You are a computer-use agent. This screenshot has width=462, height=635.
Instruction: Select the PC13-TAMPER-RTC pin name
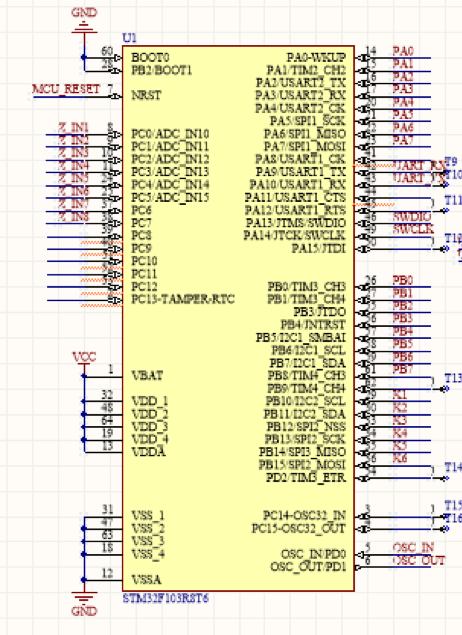tap(183, 299)
